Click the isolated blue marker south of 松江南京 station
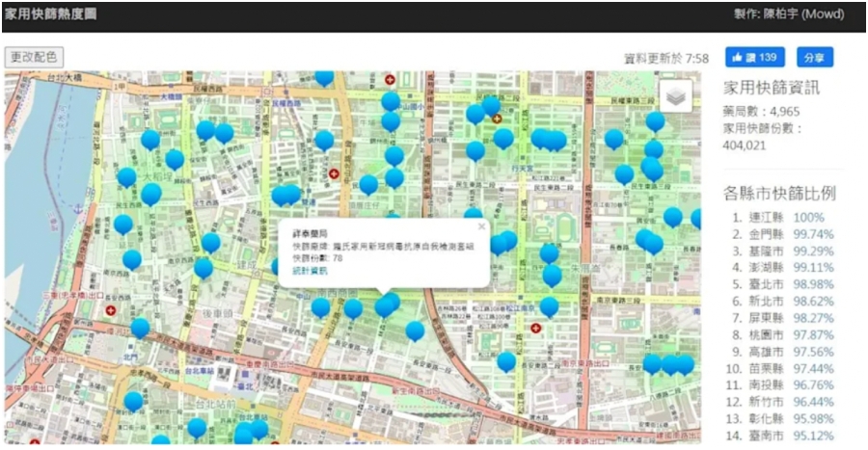Viewport: 868px width, 450px height. (x=506, y=361)
